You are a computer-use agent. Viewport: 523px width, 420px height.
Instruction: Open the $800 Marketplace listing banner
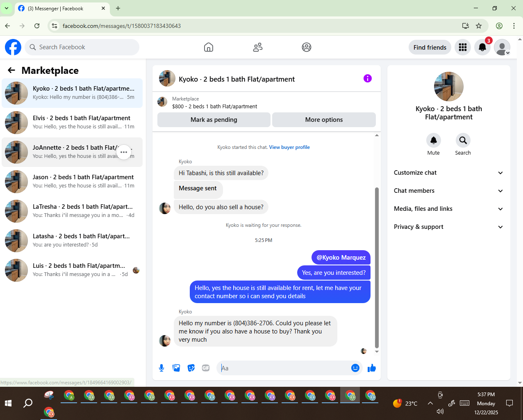(x=266, y=102)
